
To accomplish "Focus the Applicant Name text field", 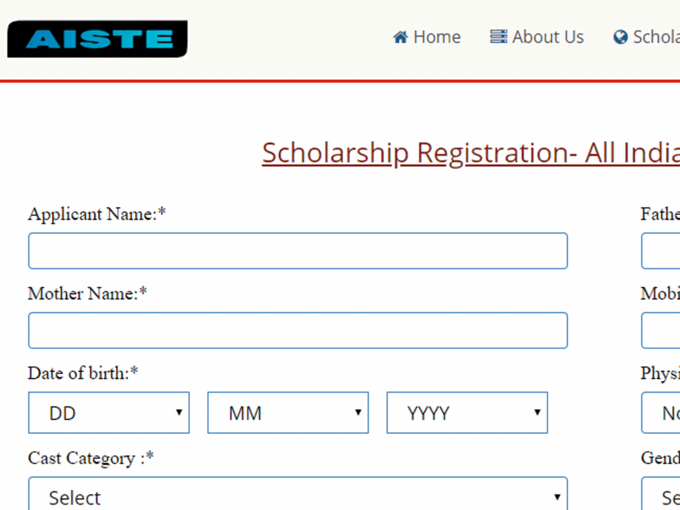I will coord(298,251).
